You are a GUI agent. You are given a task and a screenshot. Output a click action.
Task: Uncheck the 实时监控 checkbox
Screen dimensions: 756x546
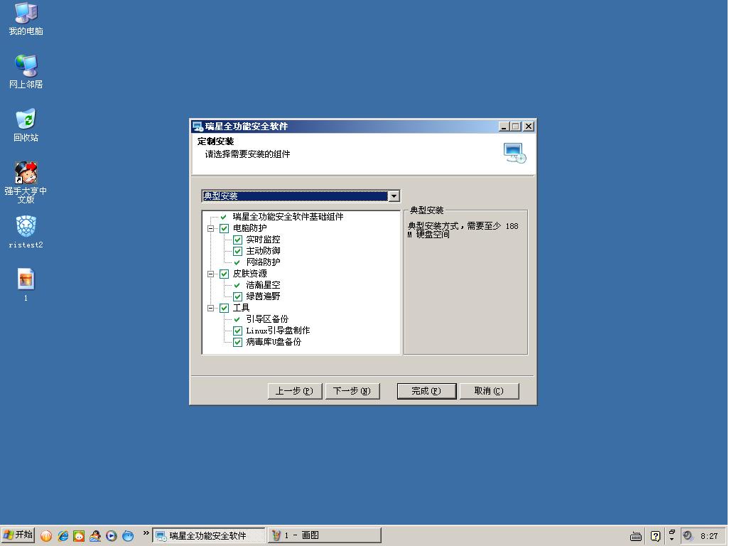click(238, 240)
